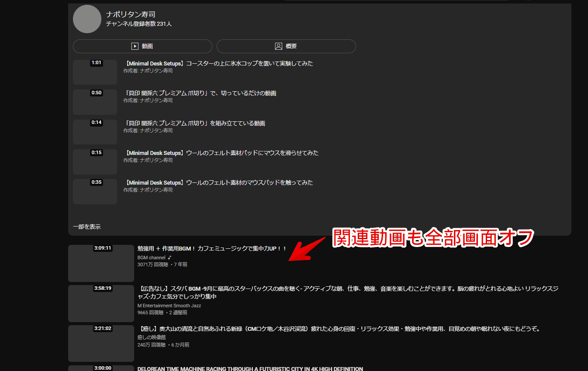
Task: Click the 動画 button
Action: (142, 46)
